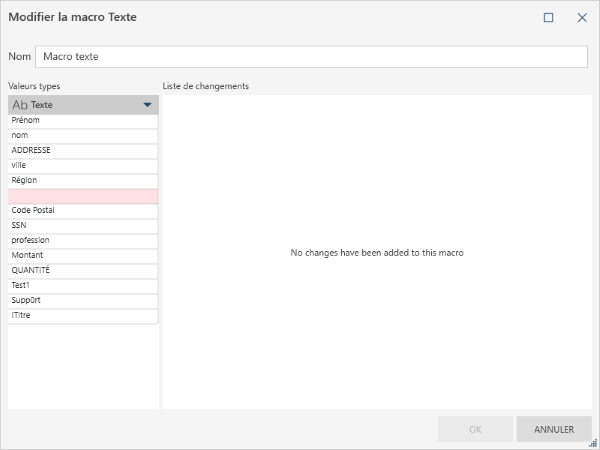Select the profession value
The width and height of the screenshot is (600, 450).
(x=83, y=241)
